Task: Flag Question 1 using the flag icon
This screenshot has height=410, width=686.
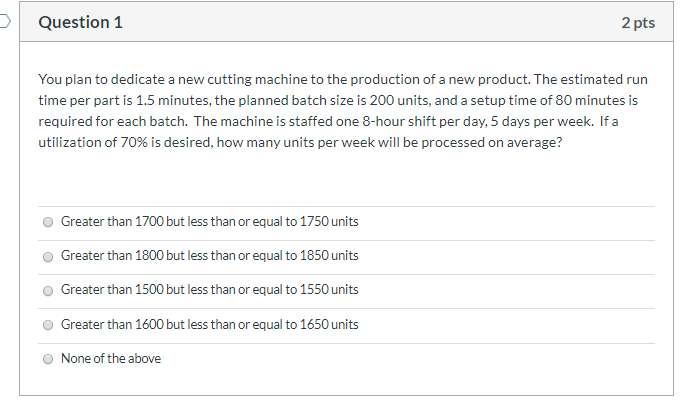Action: pos(6,22)
